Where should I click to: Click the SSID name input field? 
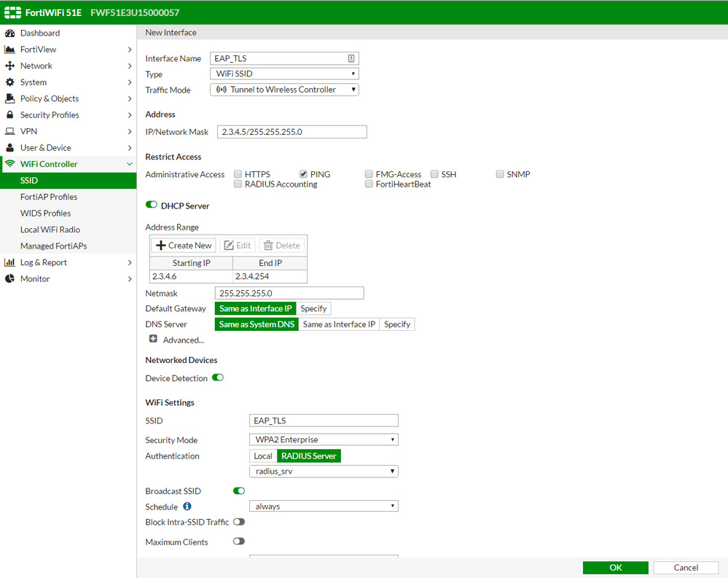[x=324, y=421]
